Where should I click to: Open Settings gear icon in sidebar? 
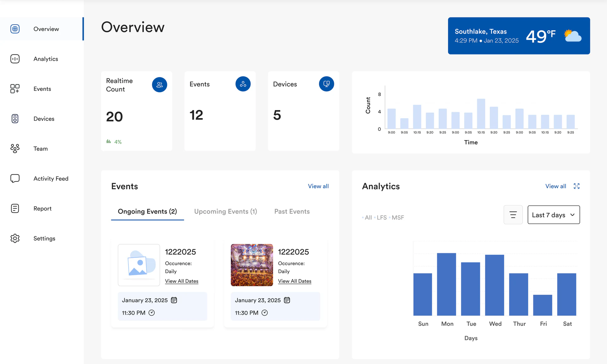15,238
